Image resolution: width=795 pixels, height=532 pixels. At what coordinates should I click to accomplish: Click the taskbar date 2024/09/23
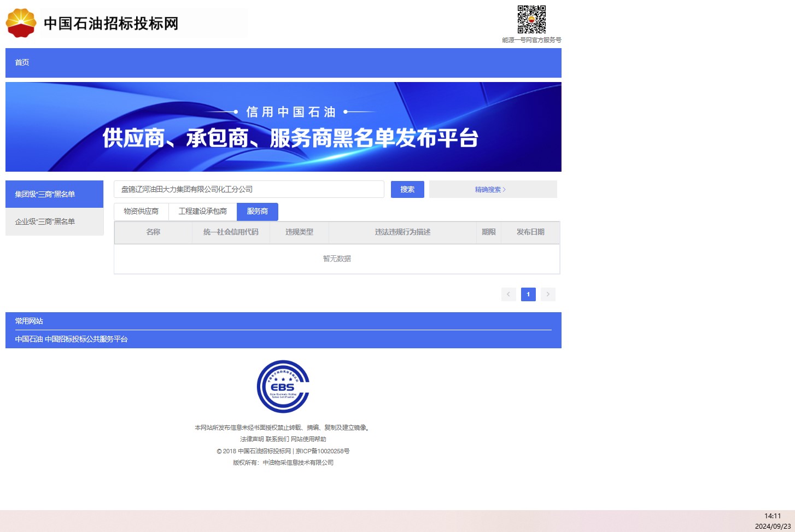(x=773, y=526)
